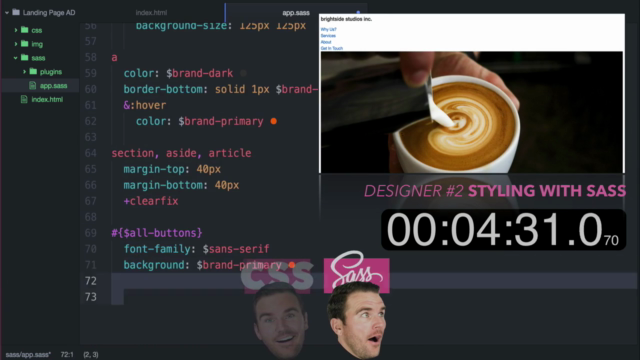Click the Services link in preview
The width and height of the screenshot is (640, 360).
(328, 36)
